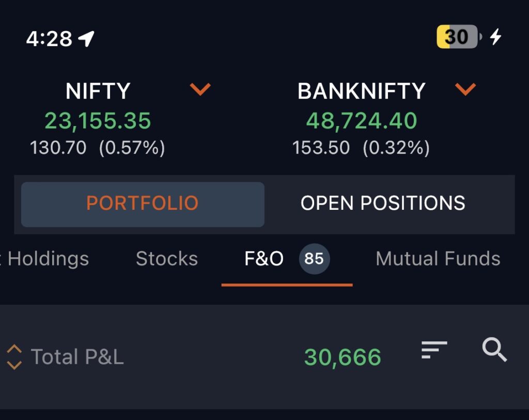Tap the Total P&L label
The image size is (529, 420).
coord(77,357)
